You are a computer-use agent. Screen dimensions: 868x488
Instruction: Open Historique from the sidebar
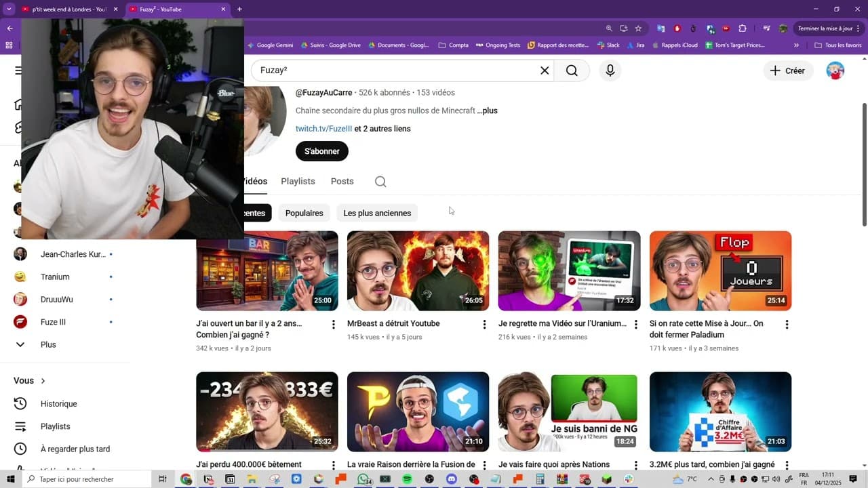(58, 404)
